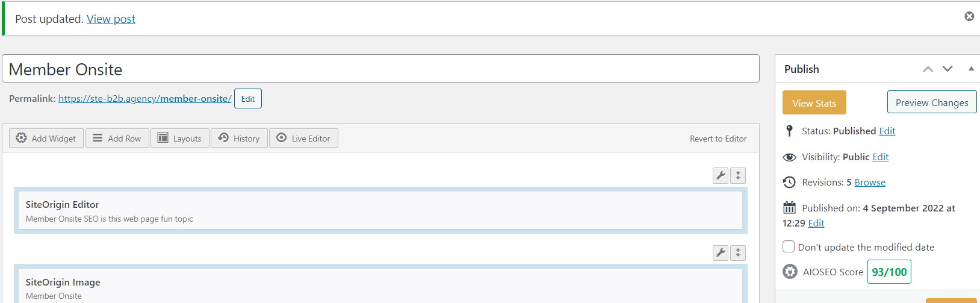The height and width of the screenshot is (303, 980).
Task: Enable Don't update the modified date
Action: (789, 246)
